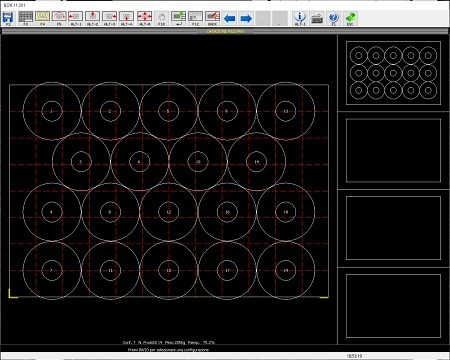
Task: Open the blue question mark help icon
Action: pyautogui.click(x=333, y=18)
